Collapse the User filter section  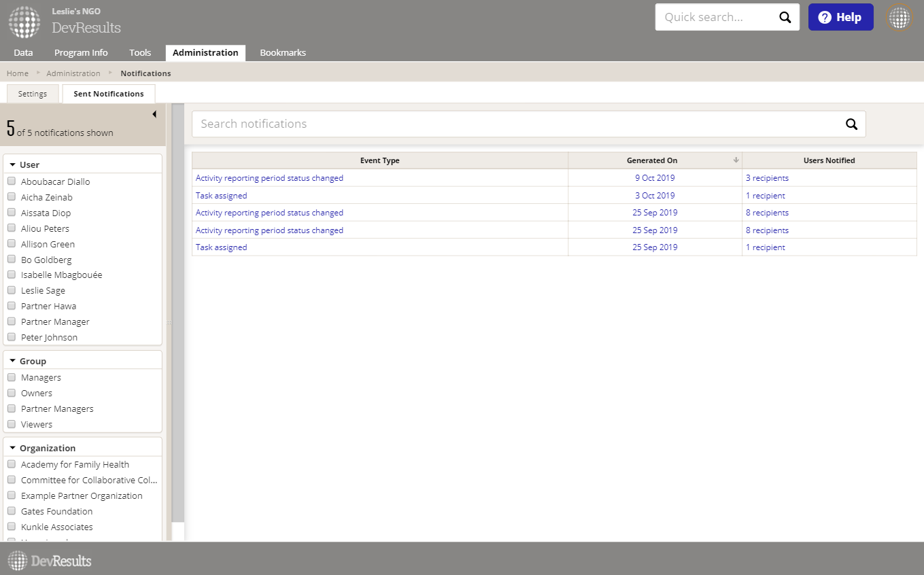pyautogui.click(x=13, y=164)
